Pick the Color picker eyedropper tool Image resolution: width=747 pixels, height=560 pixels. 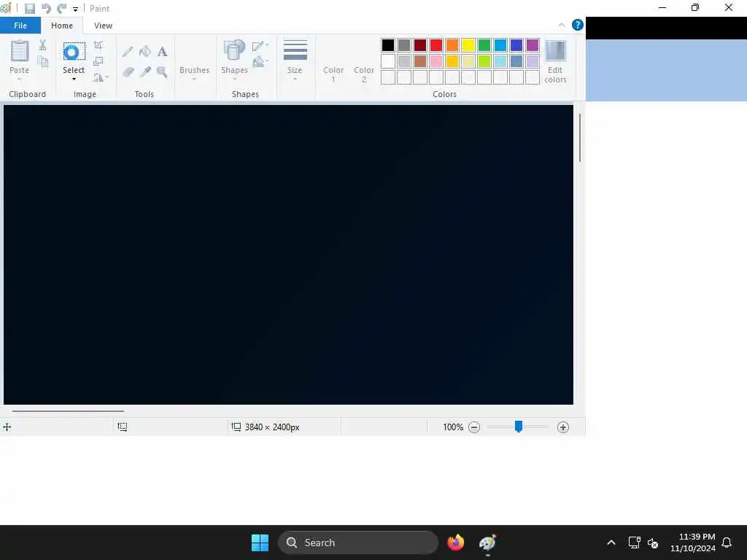click(x=145, y=72)
